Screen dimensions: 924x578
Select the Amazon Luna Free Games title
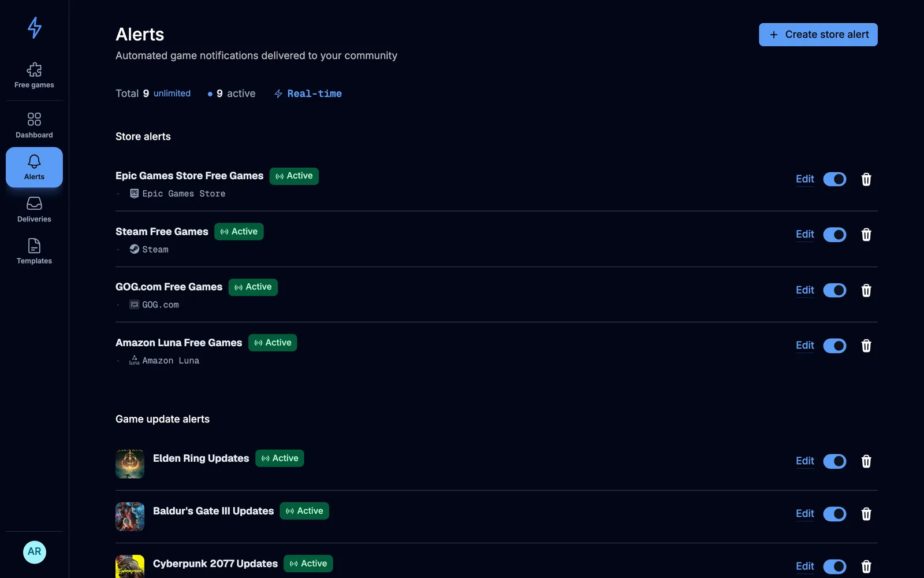pyautogui.click(x=179, y=343)
